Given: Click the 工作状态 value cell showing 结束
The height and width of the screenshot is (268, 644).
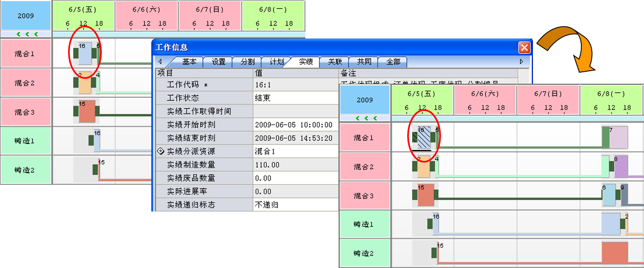Looking at the screenshot, I should pyautogui.click(x=295, y=98).
